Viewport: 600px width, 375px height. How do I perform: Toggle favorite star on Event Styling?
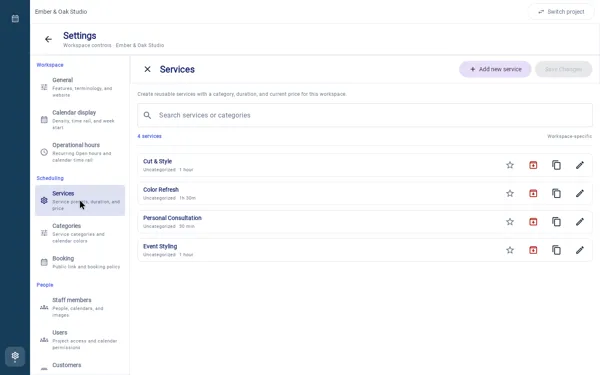510,250
